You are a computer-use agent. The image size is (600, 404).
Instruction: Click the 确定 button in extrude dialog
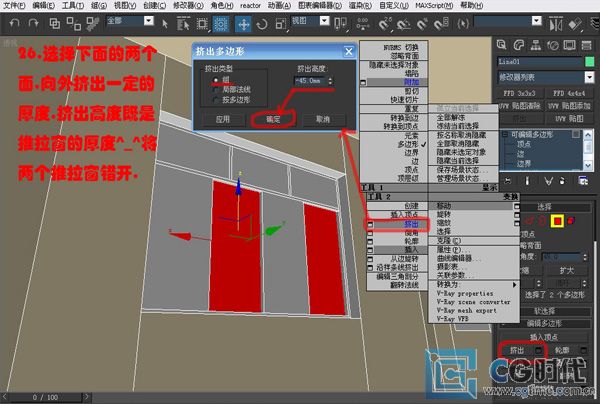click(x=274, y=119)
